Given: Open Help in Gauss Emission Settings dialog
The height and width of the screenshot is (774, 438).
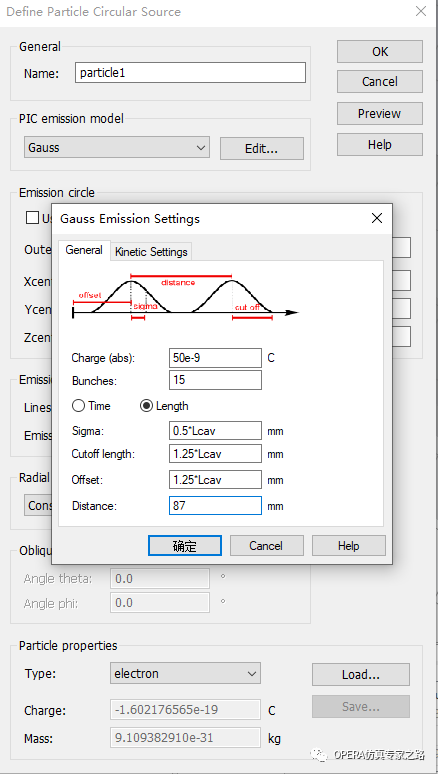Looking at the screenshot, I should point(349,545).
